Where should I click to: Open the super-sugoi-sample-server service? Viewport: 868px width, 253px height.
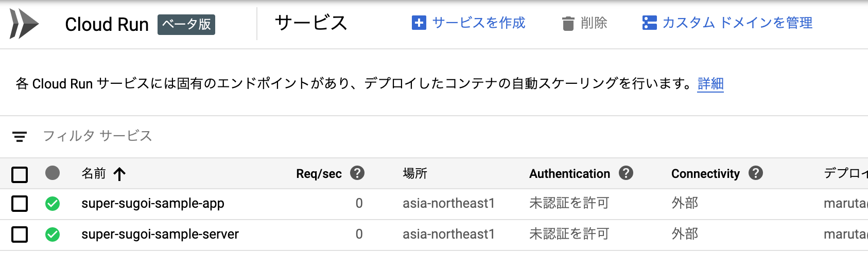(160, 234)
